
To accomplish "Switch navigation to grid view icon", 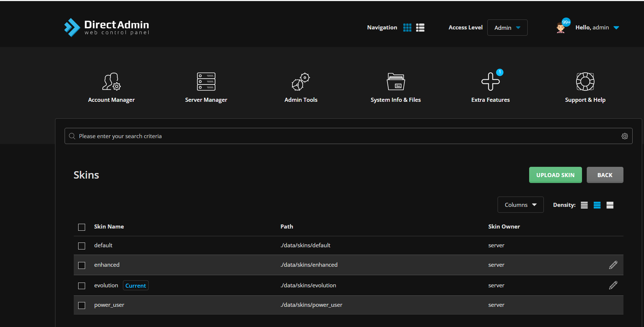I will [407, 28].
